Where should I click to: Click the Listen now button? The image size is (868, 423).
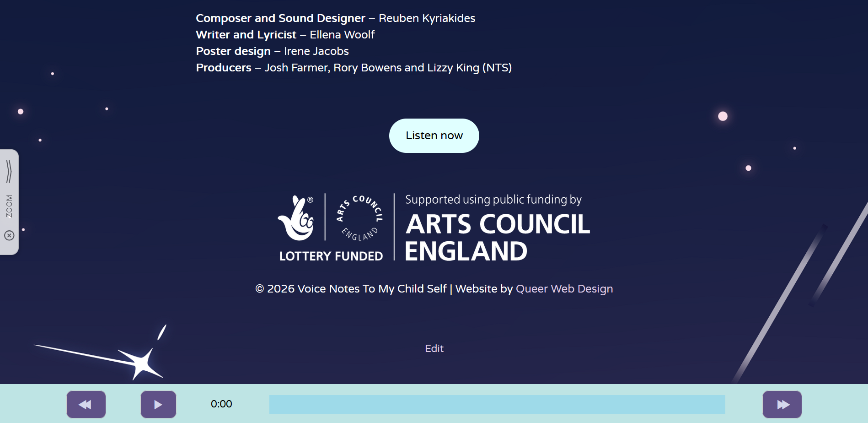[x=434, y=136]
